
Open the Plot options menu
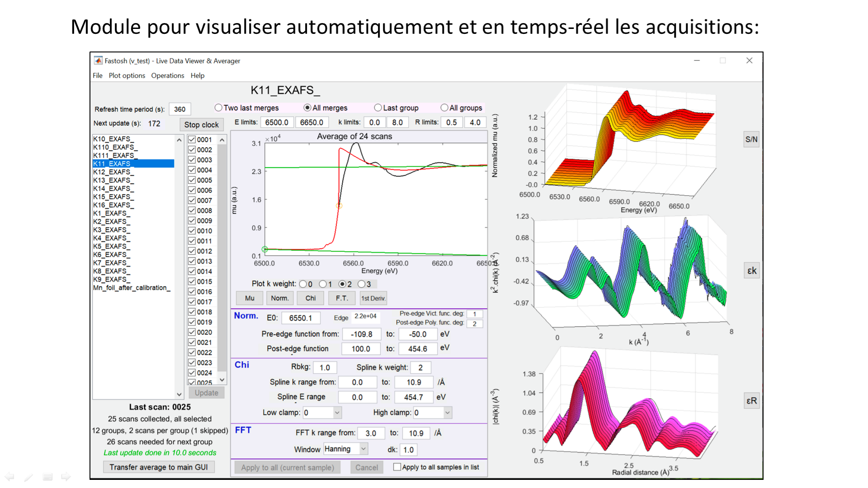click(x=127, y=75)
